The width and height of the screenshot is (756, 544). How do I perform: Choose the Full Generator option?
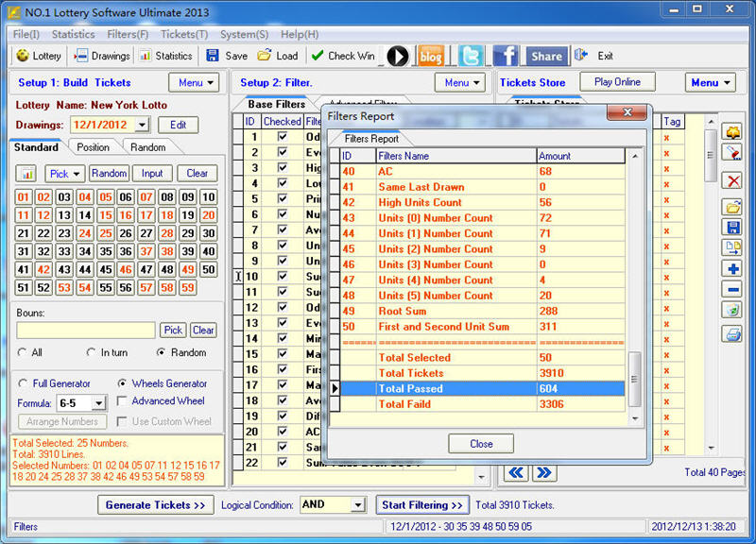[x=22, y=383]
